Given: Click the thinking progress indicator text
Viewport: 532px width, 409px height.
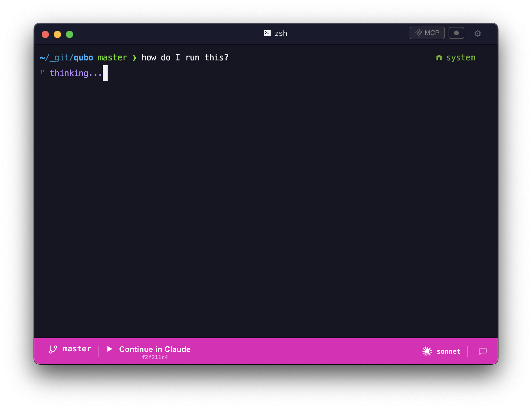Looking at the screenshot, I should point(76,73).
